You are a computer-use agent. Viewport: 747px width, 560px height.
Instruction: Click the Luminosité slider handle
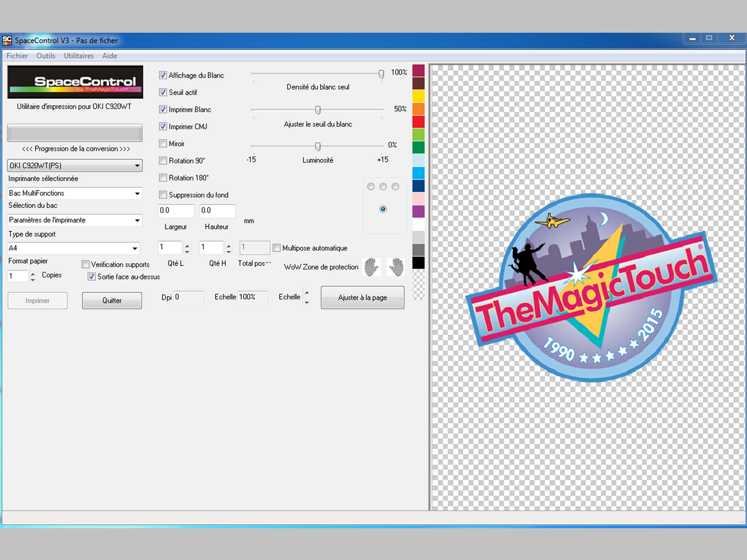pyautogui.click(x=317, y=146)
